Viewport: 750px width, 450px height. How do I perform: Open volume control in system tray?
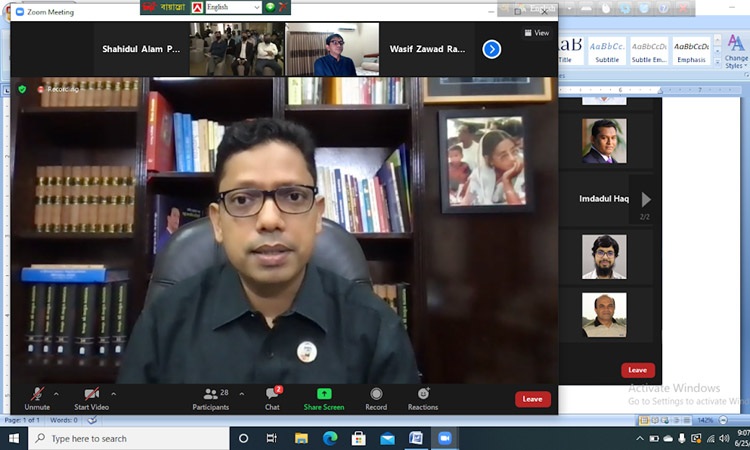[724, 438]
